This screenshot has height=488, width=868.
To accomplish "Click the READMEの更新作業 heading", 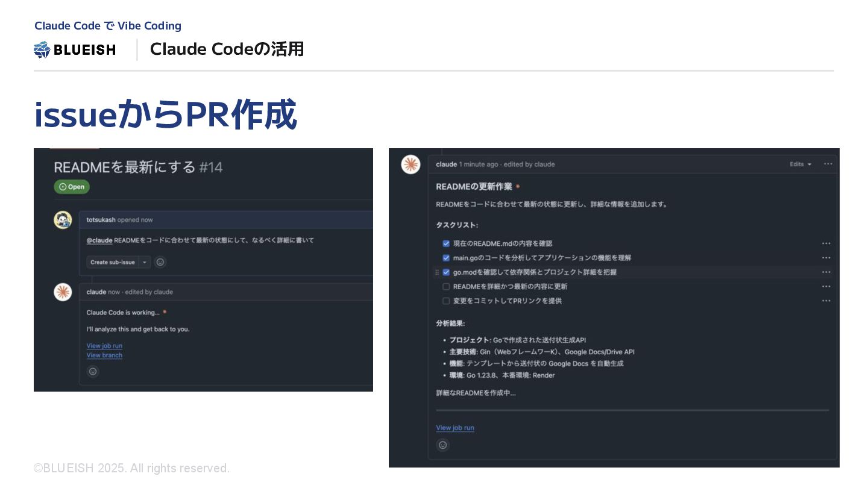I will click(474, 187).
